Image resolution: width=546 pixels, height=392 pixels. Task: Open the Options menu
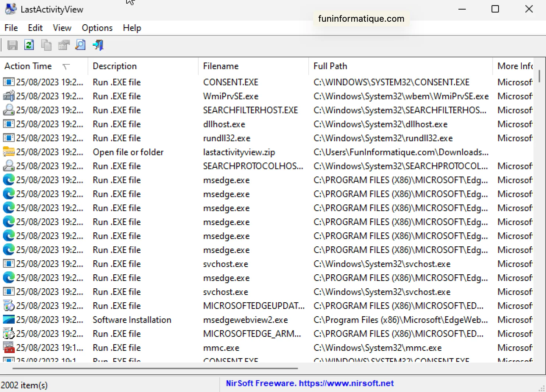(x=97, y=28)
